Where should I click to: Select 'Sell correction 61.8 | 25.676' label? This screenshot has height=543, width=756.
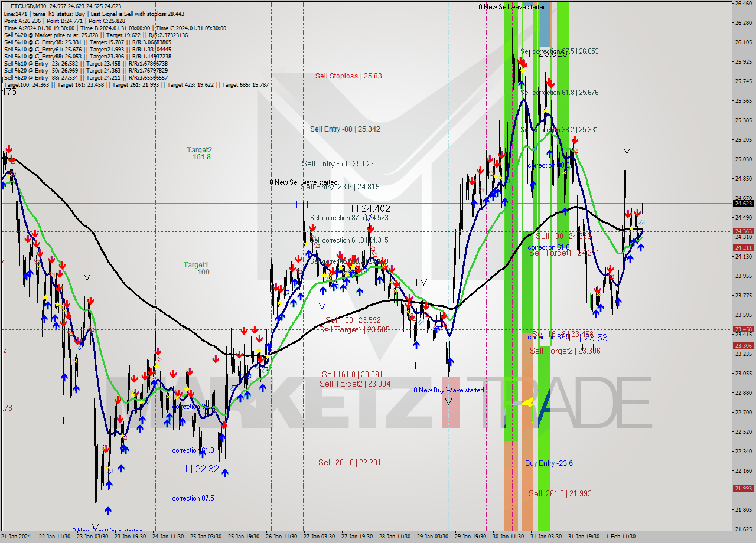tap(559, 93)
